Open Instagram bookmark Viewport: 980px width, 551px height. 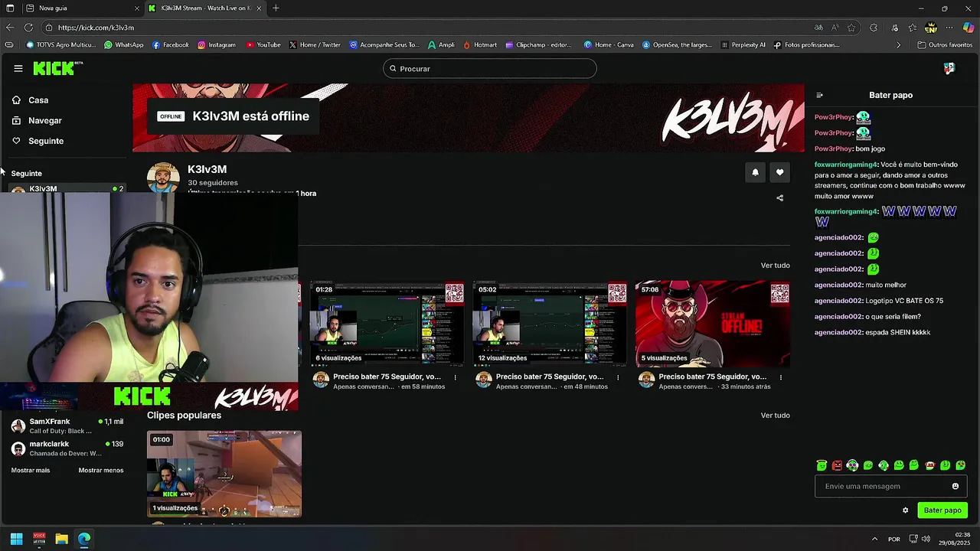(x=216, y=45)
